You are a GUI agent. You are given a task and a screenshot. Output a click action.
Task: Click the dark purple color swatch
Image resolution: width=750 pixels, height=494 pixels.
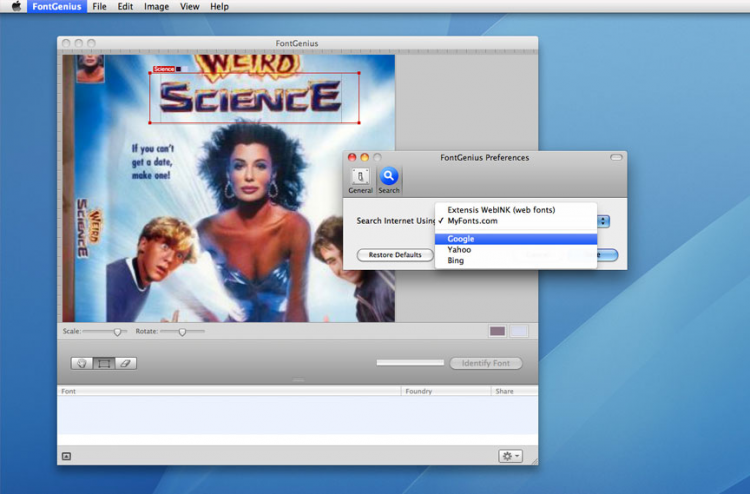click(497, 331)
